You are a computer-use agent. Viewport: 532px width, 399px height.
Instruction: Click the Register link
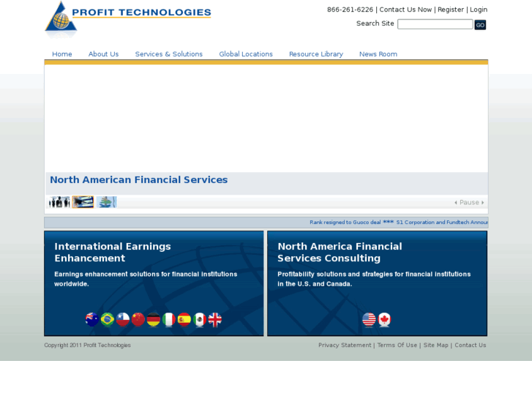click(451, 10)
